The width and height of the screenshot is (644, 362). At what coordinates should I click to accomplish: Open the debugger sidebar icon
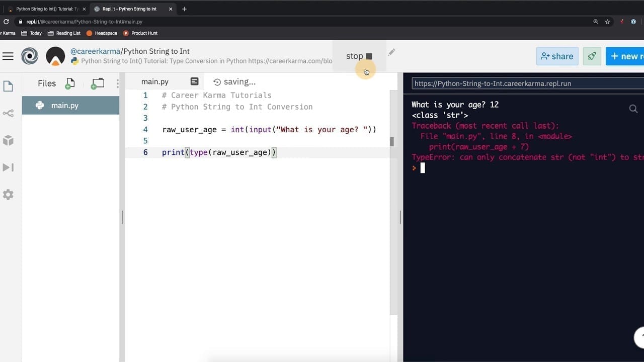click(x=8, y=167)
